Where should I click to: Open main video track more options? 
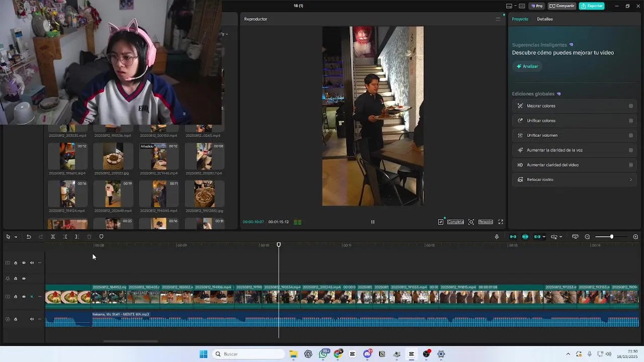pos(40,297)
